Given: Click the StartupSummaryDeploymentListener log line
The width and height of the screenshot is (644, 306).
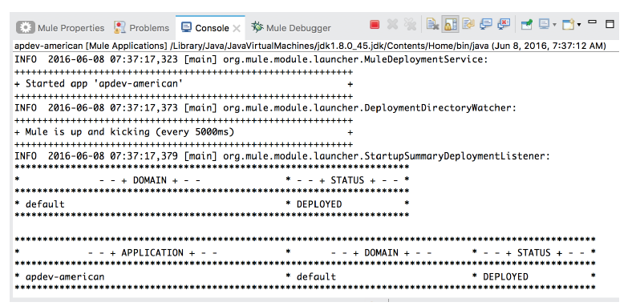Looking at the screenshot, I should [282, 156].
